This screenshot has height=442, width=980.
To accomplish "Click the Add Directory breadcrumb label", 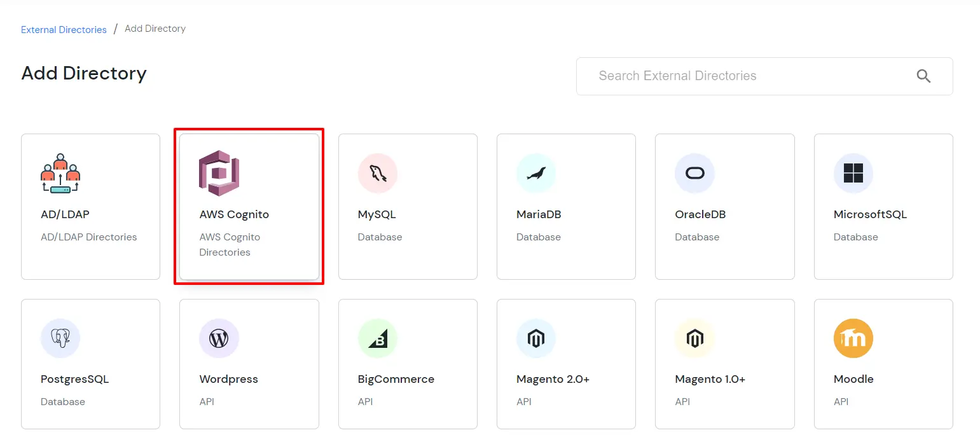I will tap(155, 29).
